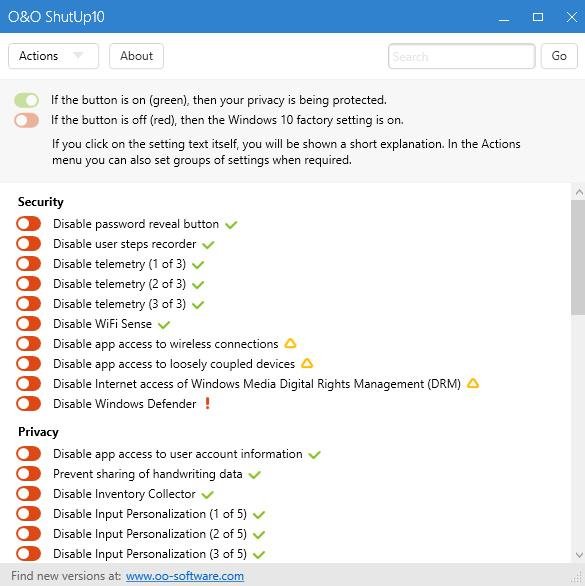Open the www.oo-software.com link
Image resolution: width=585 pixels, height=586 pixels.
coord(185,576)
